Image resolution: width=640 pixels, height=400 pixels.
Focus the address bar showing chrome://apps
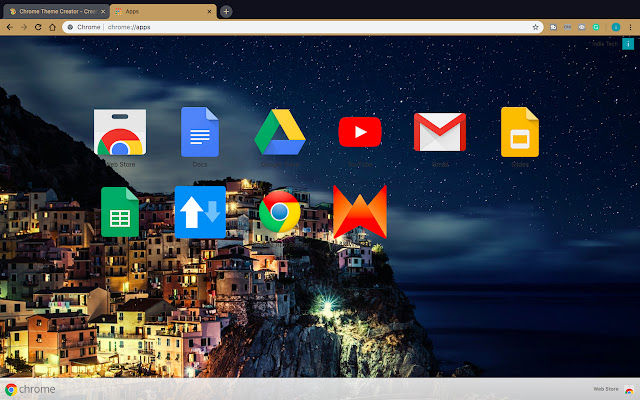coord(302,27)
